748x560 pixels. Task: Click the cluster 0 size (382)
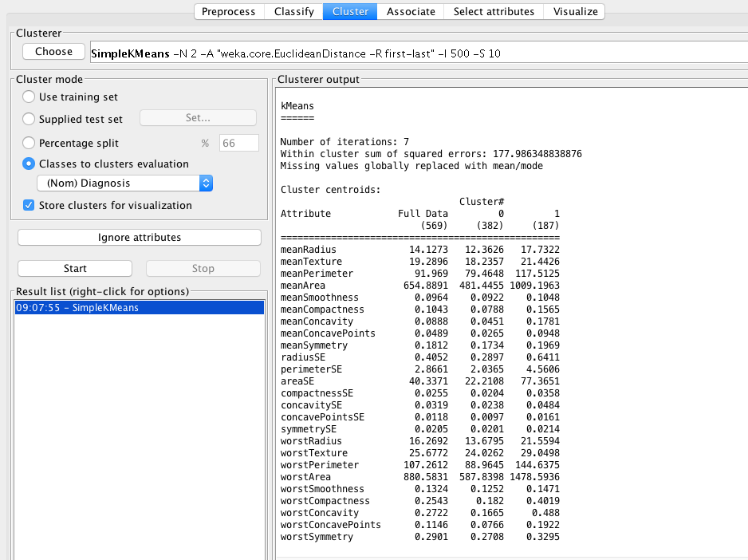490,225
